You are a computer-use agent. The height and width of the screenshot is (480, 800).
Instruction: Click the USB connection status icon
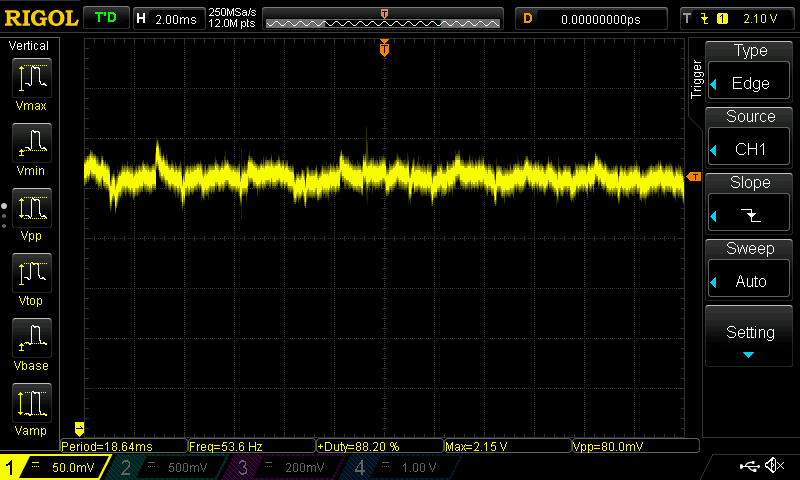(x=749, y=465)
